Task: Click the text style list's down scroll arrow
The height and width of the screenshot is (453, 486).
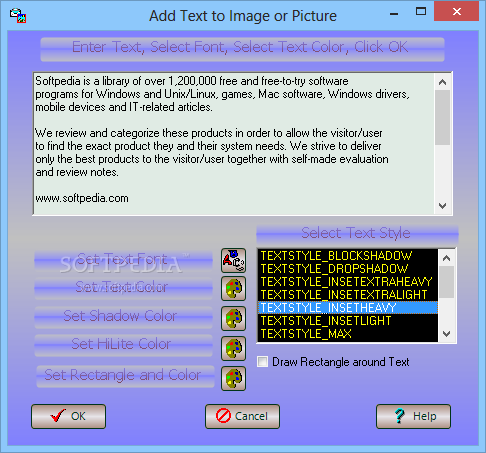Action: click(x=447, y=334)
